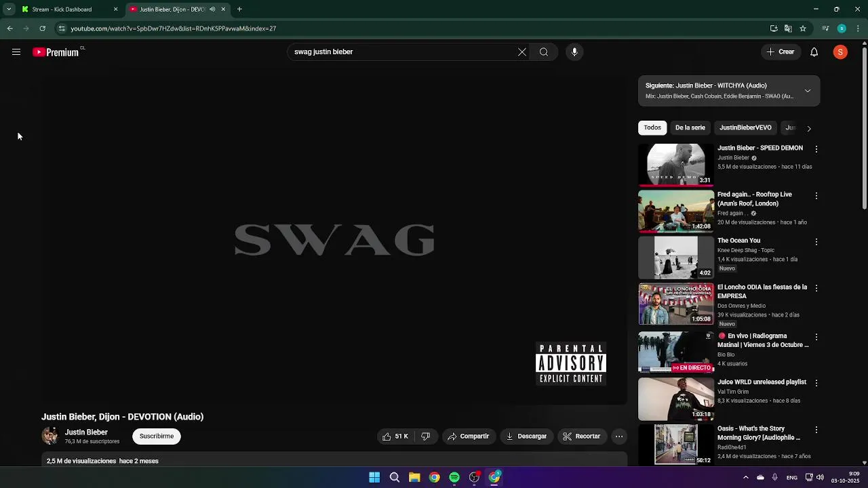Open Spotify from taskbar

tap(454, 477)
